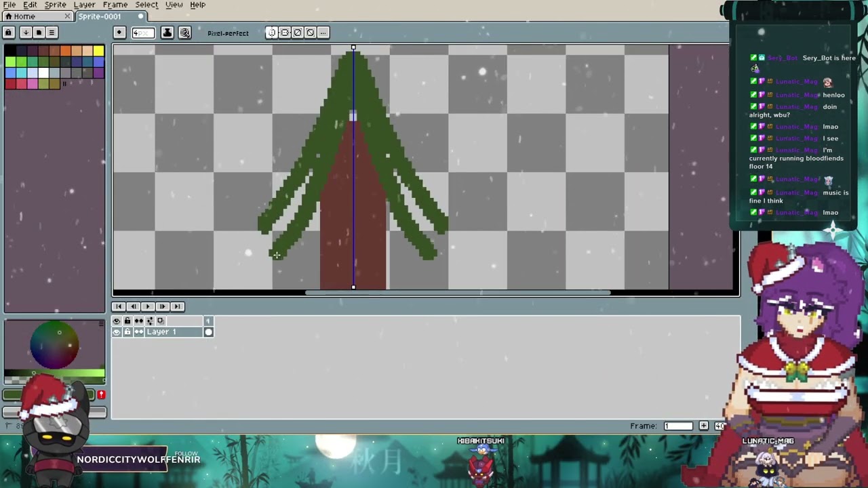Open the Sprite menu
The width and height of the screenshot is (868, 488).
pyautogui.click(x=55, y=5)
